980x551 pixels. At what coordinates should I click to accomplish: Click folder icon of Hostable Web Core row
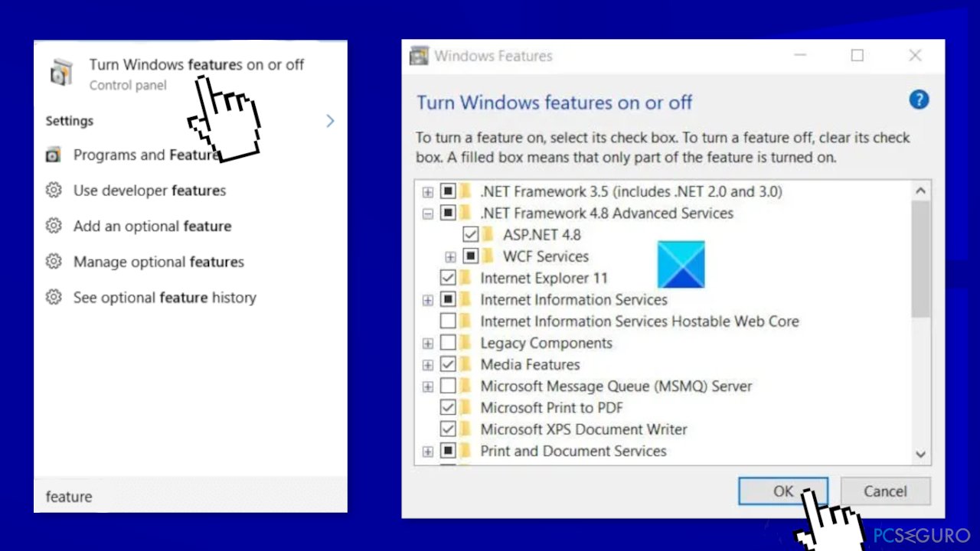pos(465,321)
